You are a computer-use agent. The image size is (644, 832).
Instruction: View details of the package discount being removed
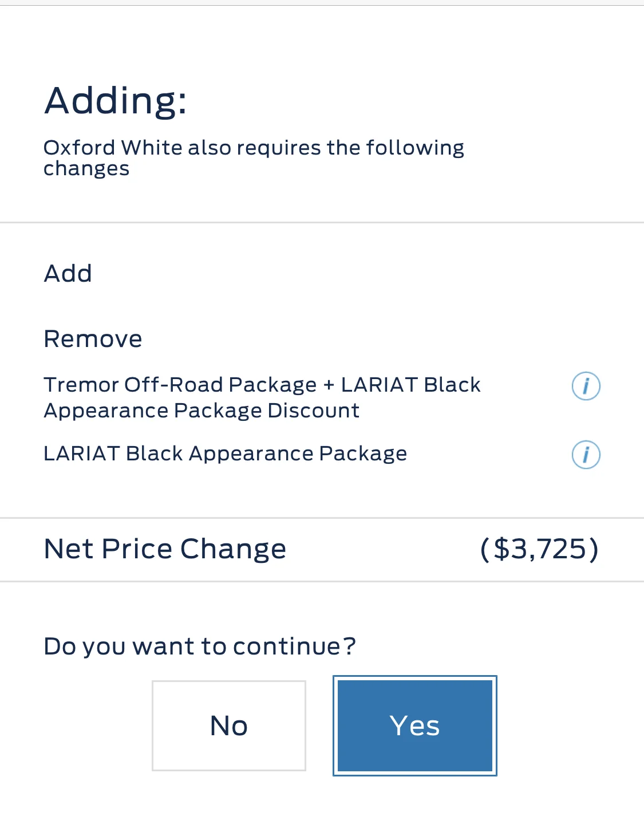[x=586, y=386]
